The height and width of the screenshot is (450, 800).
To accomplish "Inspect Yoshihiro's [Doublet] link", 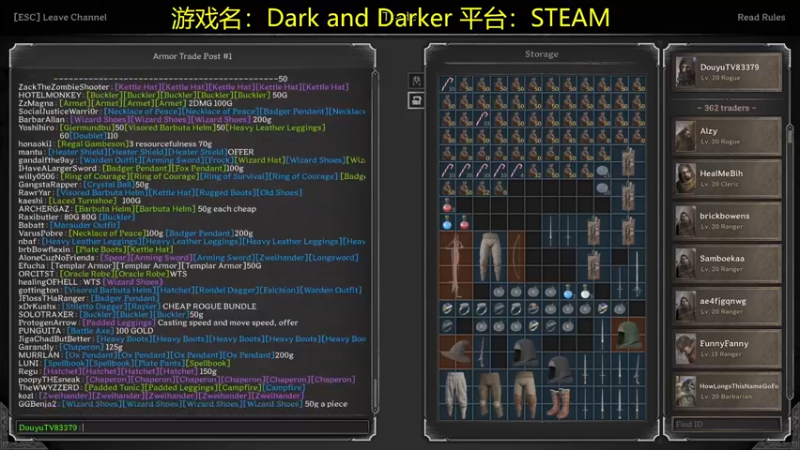I will point(87,136).
